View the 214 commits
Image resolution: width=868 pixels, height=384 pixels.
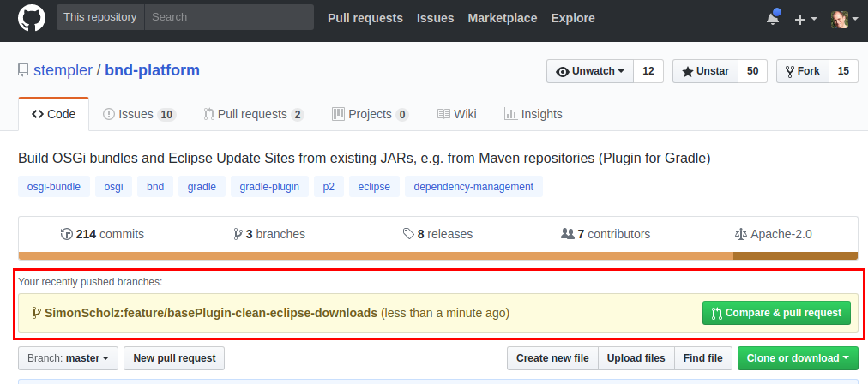(102, 234)
